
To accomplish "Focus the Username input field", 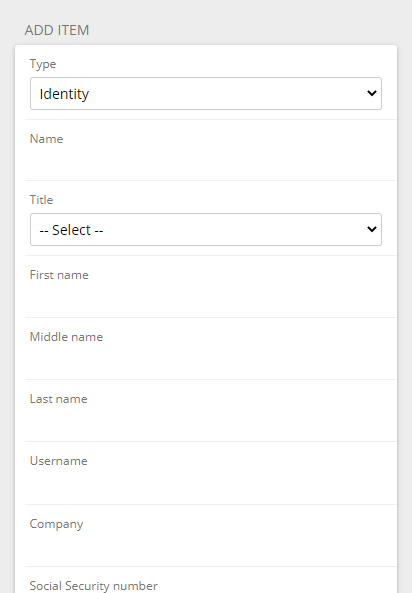I will pyautogui.click(x=206, y=484).
